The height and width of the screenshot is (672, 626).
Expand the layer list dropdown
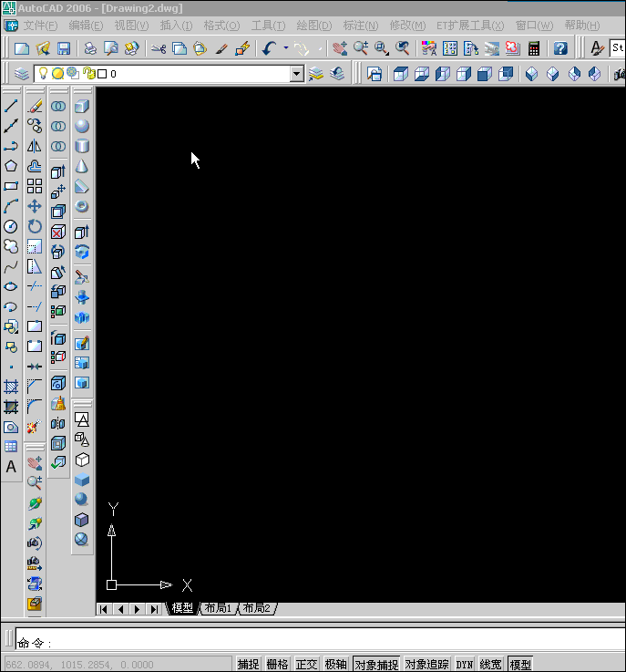point(296,74)
